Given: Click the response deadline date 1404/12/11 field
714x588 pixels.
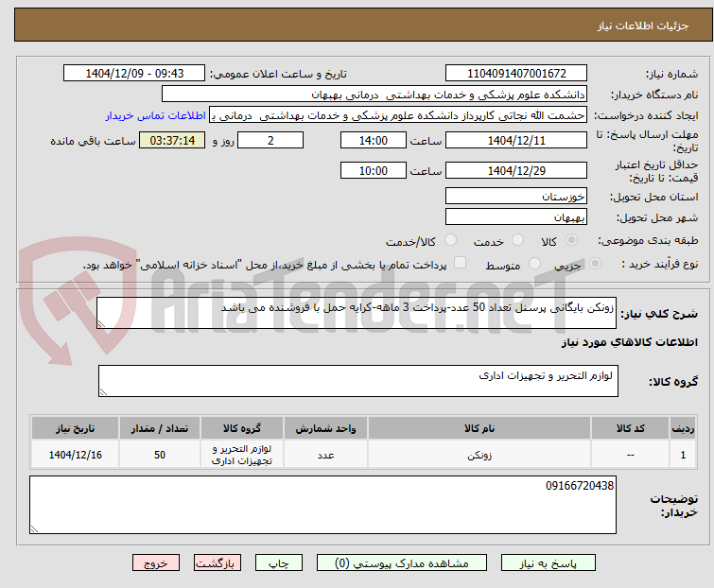Looking at the screenshot, I should (x=516, y=140).
